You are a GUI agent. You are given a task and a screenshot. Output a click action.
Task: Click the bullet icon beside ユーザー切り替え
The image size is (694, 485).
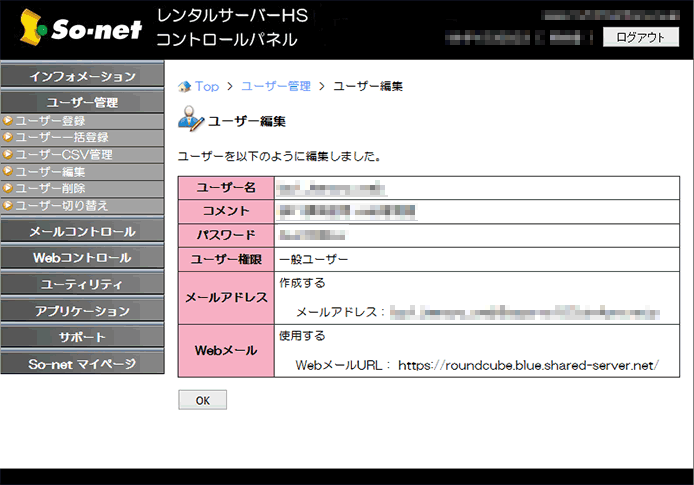[x=8, y=205]
